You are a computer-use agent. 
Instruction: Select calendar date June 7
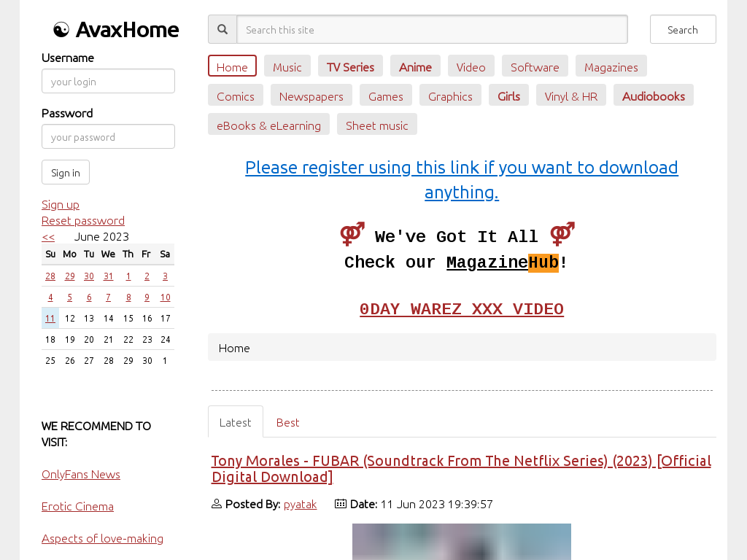108,297
